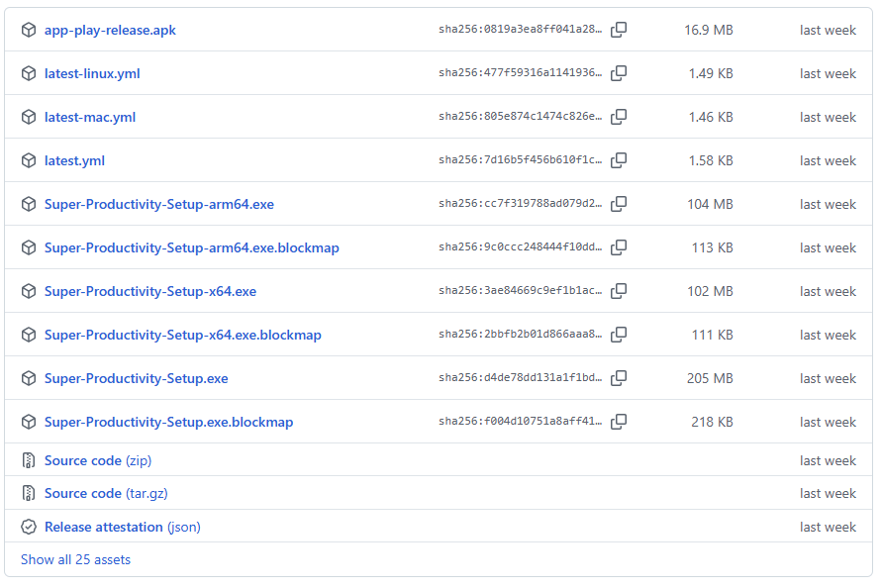Copy SHA256 hash for app-play-release.apk
882x588 pixels.
[x=619, y=30]
